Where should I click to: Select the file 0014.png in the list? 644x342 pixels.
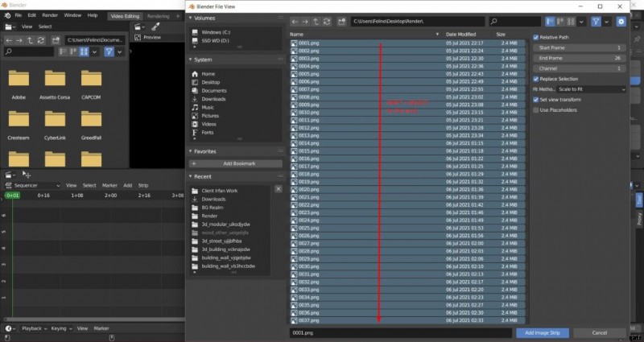click(310, 143)
